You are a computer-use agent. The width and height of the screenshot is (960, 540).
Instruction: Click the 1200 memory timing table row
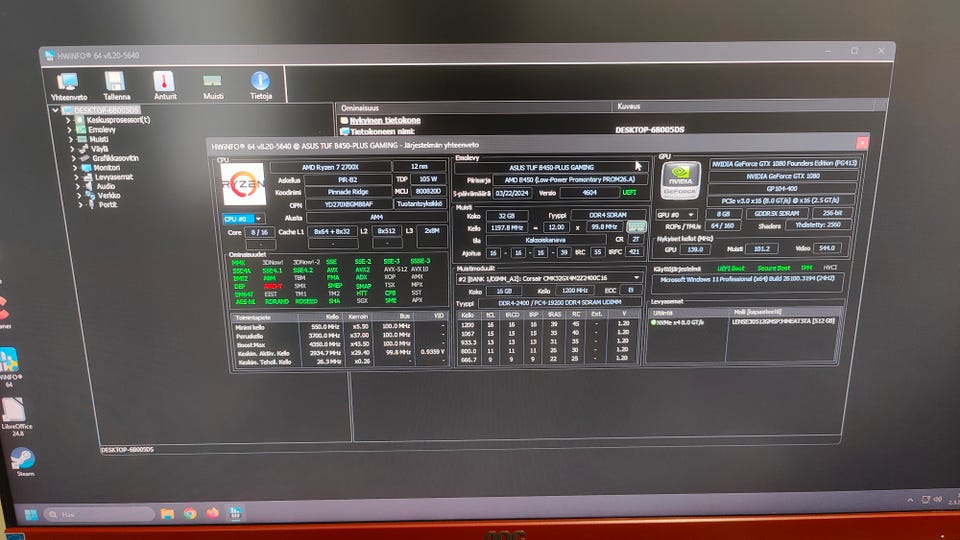(x=549, y=324)
